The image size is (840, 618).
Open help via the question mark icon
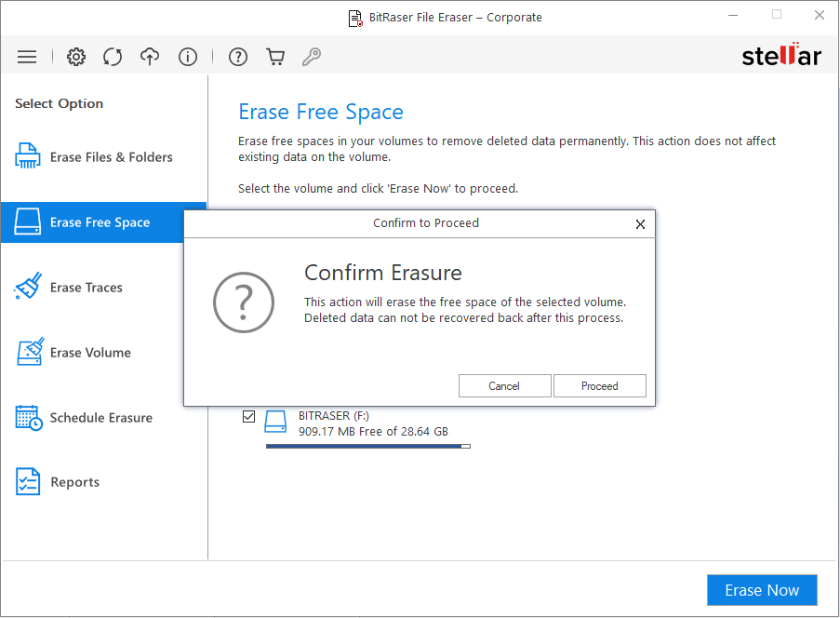coord(238,57)
